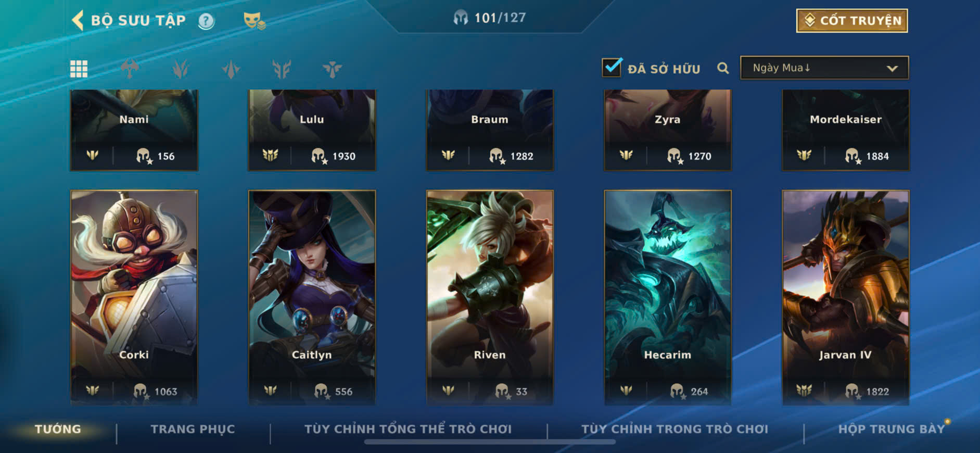Click the Cốt Truyện button

coord(852,21)
